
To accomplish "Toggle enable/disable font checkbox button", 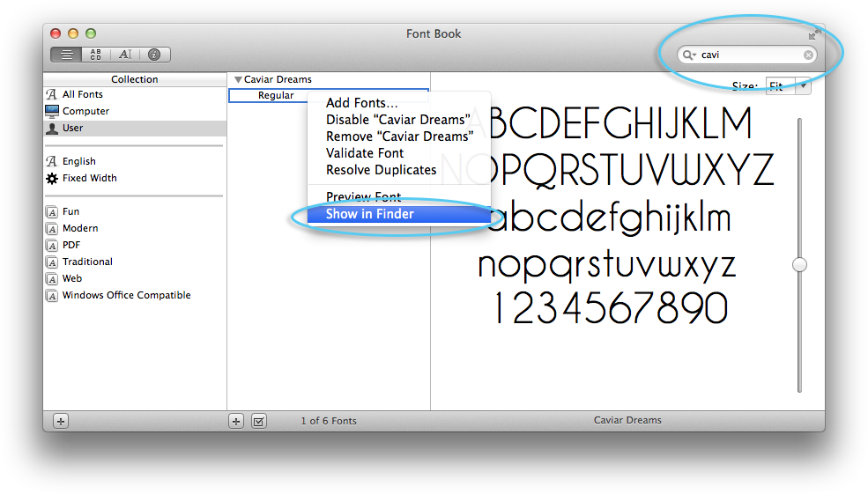I will (258, 422).
